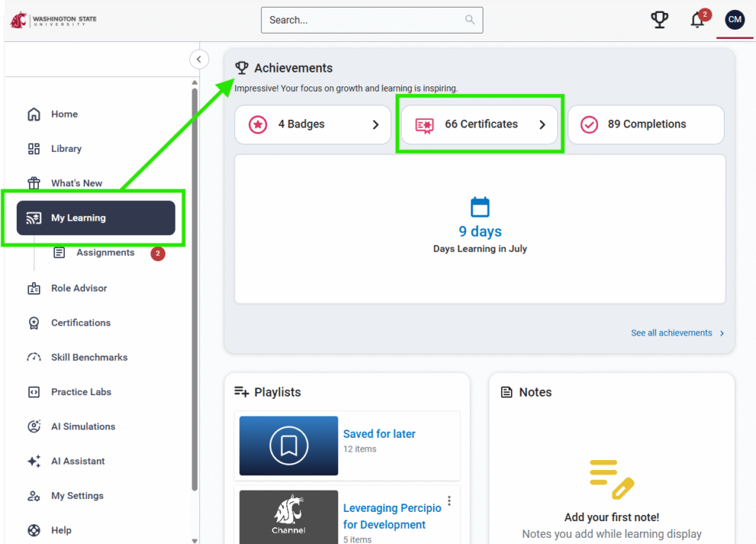This screenshot has width=756, height=544.
Task: Click the Skill Benchmarks gauge icon
Action: [34, 358]
